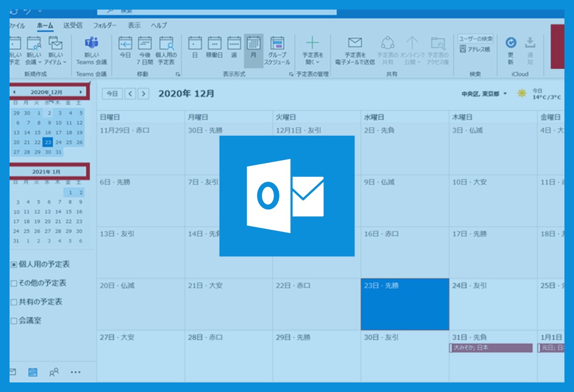Open the Address Book

click(475, 49)
